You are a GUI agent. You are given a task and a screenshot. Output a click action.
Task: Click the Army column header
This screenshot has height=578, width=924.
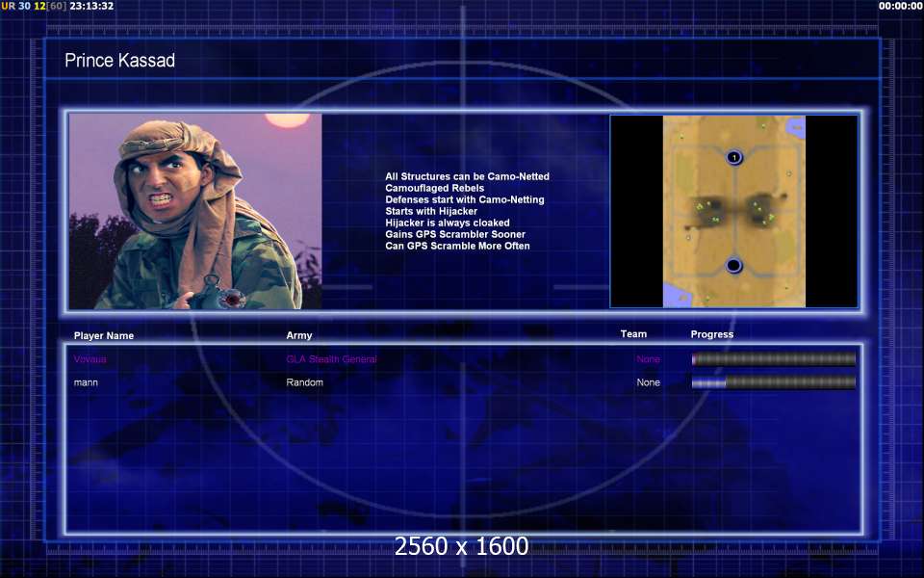tap(299, 335)
